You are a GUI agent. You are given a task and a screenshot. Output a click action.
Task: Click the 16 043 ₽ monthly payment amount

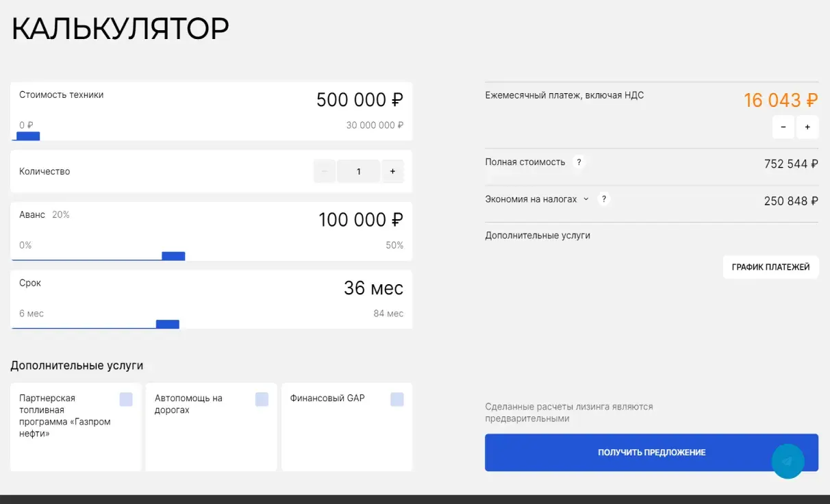[x=781, y=101]
